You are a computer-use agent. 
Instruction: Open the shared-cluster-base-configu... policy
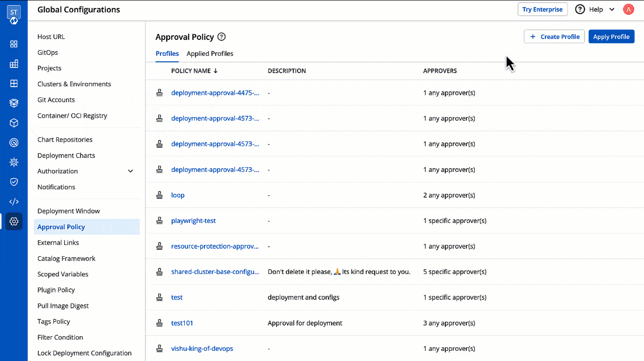(x=216, y=272)
